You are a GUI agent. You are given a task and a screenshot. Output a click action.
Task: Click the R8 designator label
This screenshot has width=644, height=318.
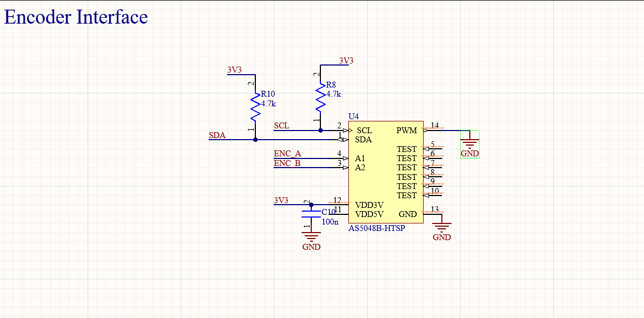point(331,85)
